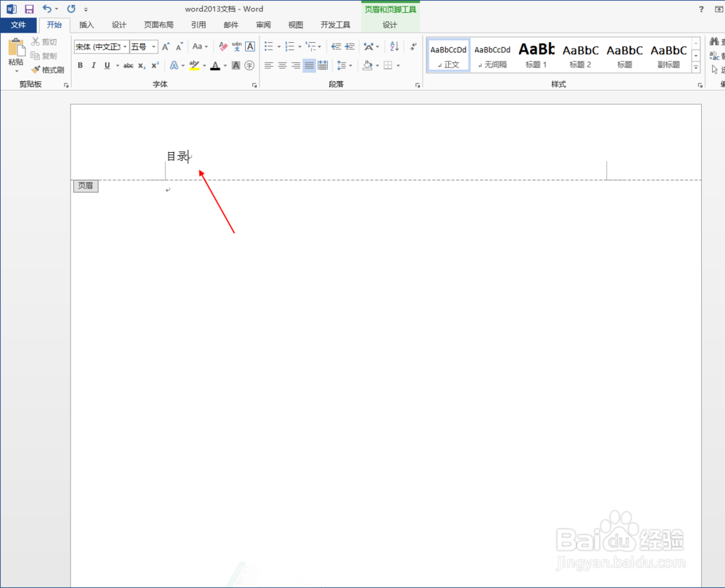The image size is (725, 588).
Task: Click the Cut (剪切) button
Action: pyautogui.click(x=44, y=41)
